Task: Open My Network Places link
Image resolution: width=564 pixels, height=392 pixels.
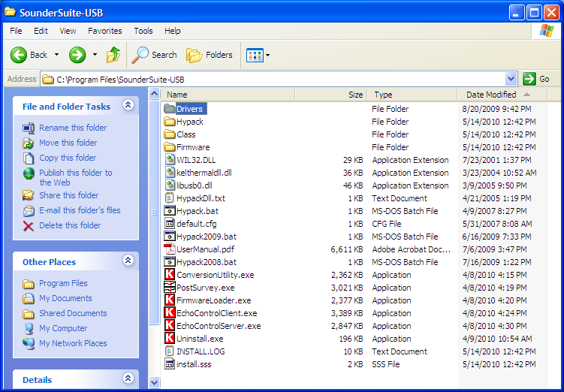Action: pyautogui.click(x=73, y=343)
